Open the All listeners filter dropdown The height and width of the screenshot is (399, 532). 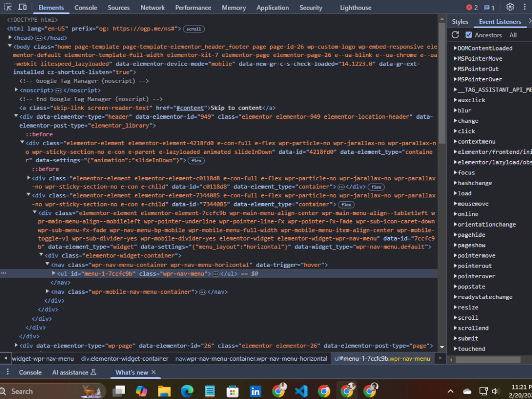point(513,35)
